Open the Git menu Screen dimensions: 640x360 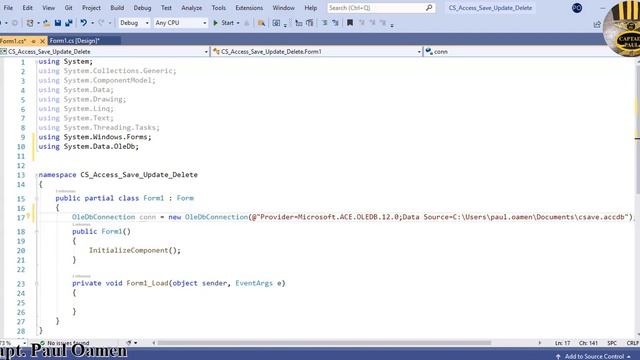click(x=69, y=8)
